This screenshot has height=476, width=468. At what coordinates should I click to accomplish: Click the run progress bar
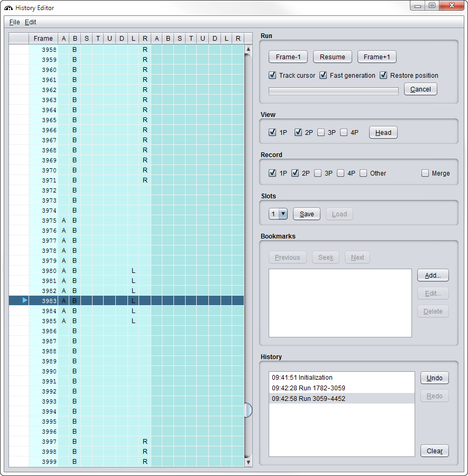point(334,91)
